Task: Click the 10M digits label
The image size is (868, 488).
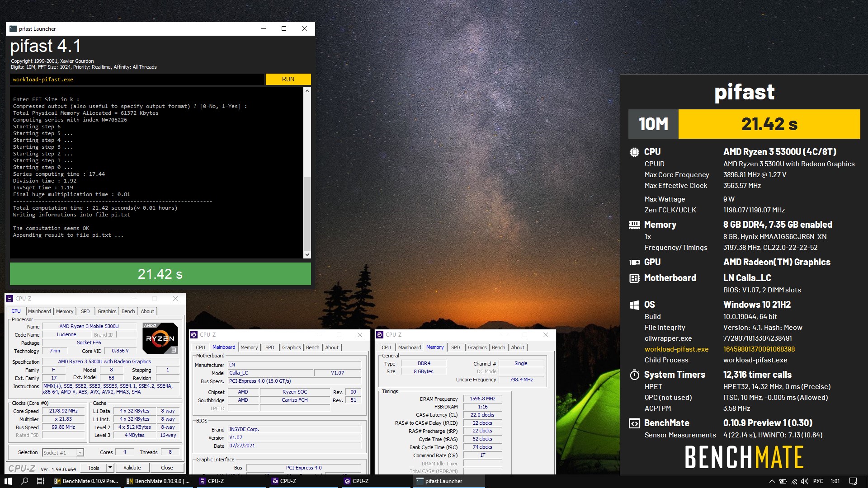Action: click(x=653, y=124)
